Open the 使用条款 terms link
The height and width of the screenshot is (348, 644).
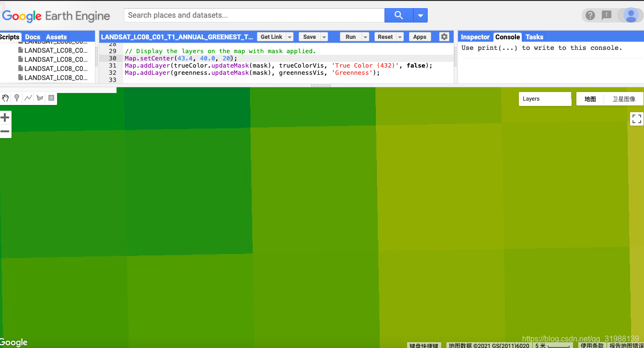click(592, 345)
